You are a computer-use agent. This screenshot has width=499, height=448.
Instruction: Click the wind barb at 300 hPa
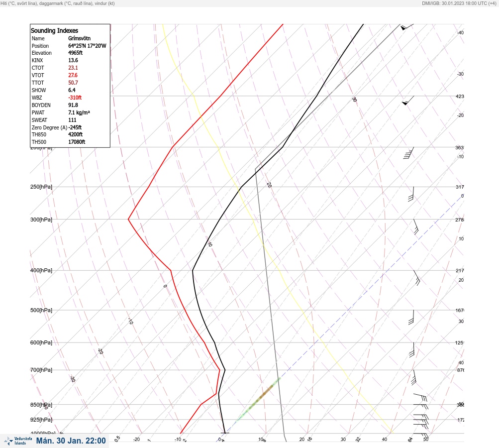[x=415, y=226]
